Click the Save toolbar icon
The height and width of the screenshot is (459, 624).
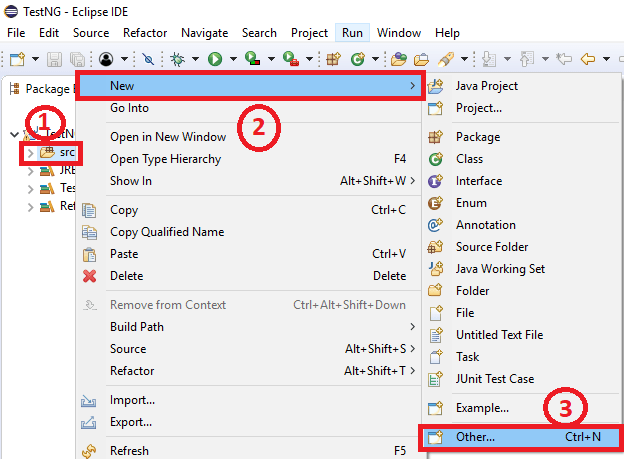pyautogui.click(x=55, y=59)
